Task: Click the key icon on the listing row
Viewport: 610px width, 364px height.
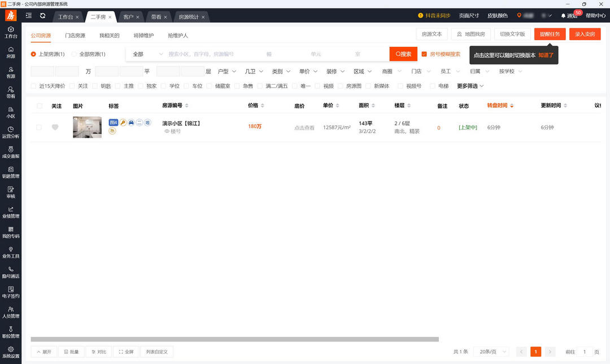Action: pyautogui.click(x=123, y=122)
